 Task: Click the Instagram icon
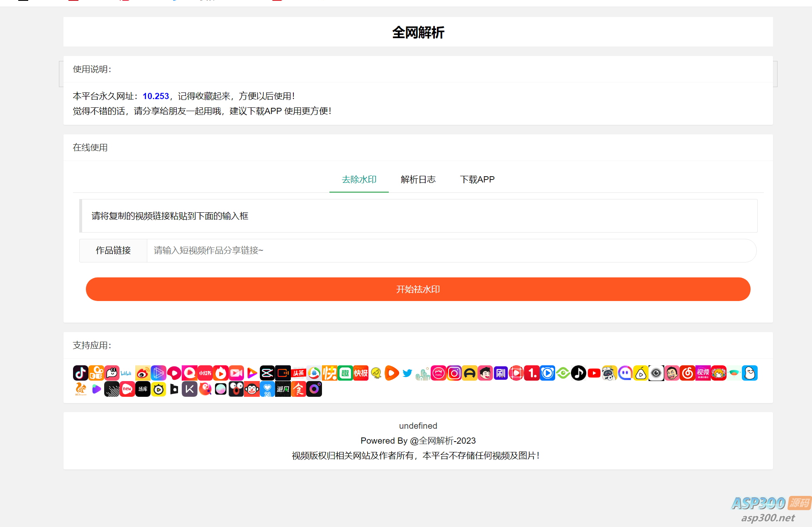[454, 373]
